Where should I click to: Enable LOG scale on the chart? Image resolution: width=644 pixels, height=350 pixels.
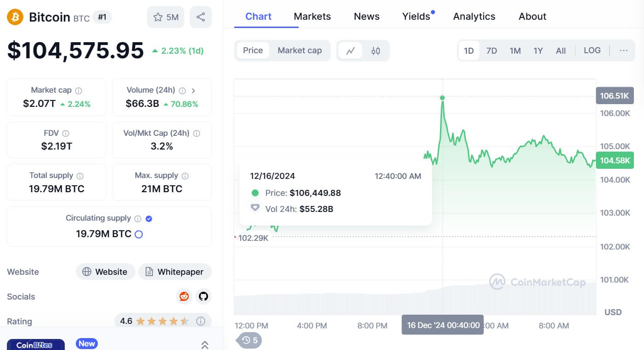coord(592,50)
